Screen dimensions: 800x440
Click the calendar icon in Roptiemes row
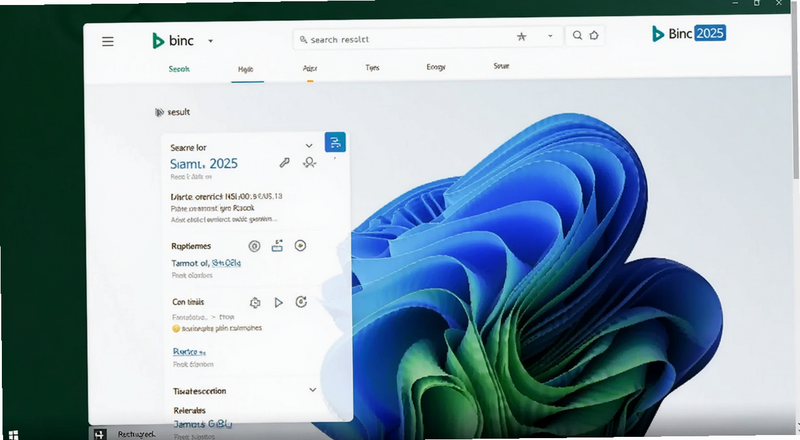click(x=277, y=246)
